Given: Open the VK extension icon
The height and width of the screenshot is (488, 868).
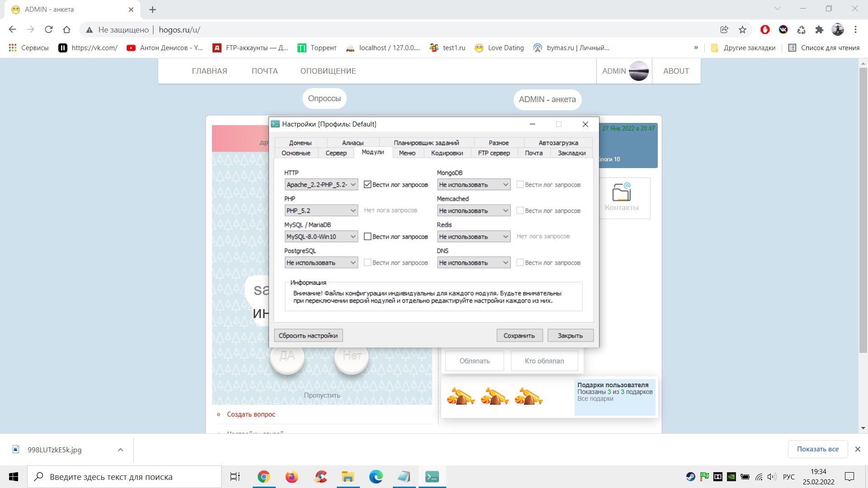Looking at the screenshot, I should point(783,30).
